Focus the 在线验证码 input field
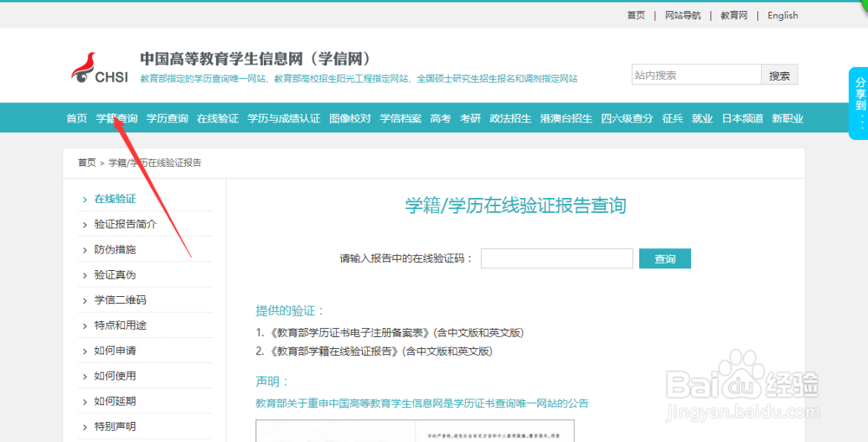 tap(557, 259)
